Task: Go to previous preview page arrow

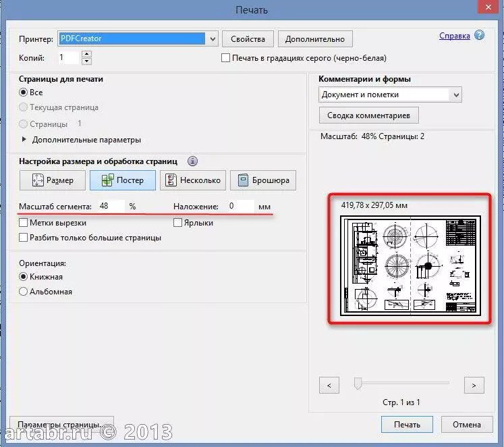Action: click(x=329, y=386)
